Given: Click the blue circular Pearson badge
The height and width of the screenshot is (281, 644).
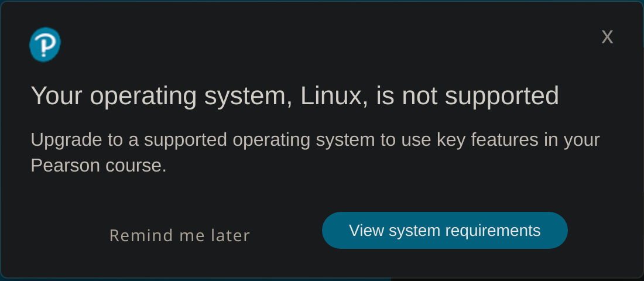Looking at the screenshot, I should (45, 44).
